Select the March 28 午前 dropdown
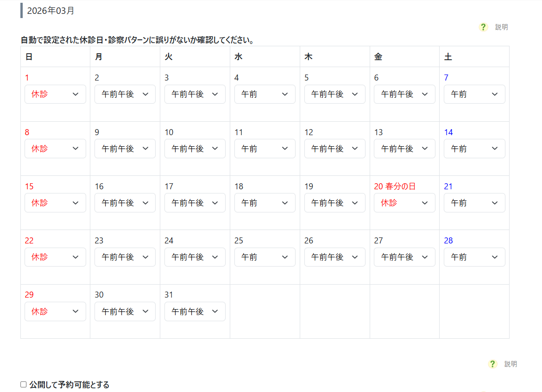This screenshot has width=542, height=392. pyautogui.click(x=474, y=257)
